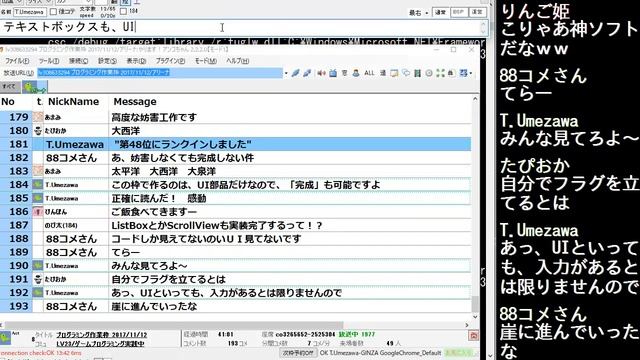
Task: Open the ヘルプ(H) menu
Action: (237, 61)
